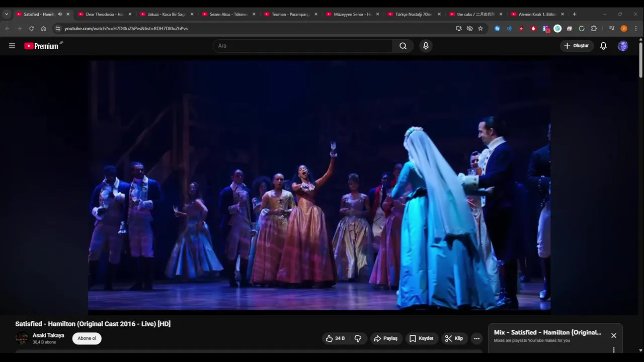Click the address bar URL

click(126, 29)
